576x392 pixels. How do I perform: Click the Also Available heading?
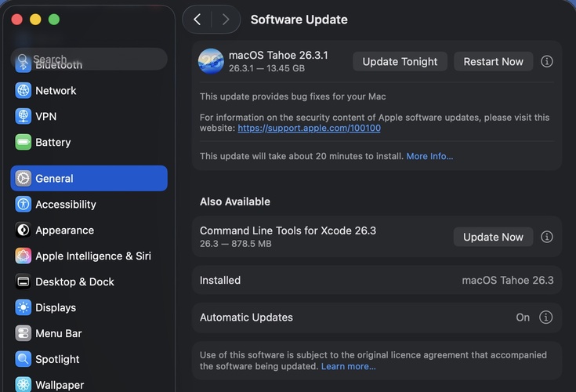point(235,201)
